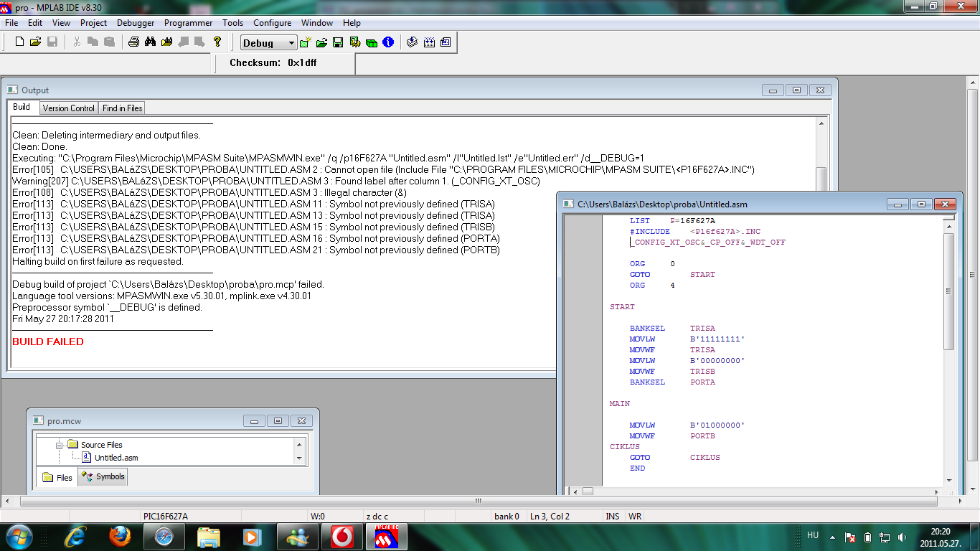Click the project tree scroll down arrow
980x551 pixels.
299,458
